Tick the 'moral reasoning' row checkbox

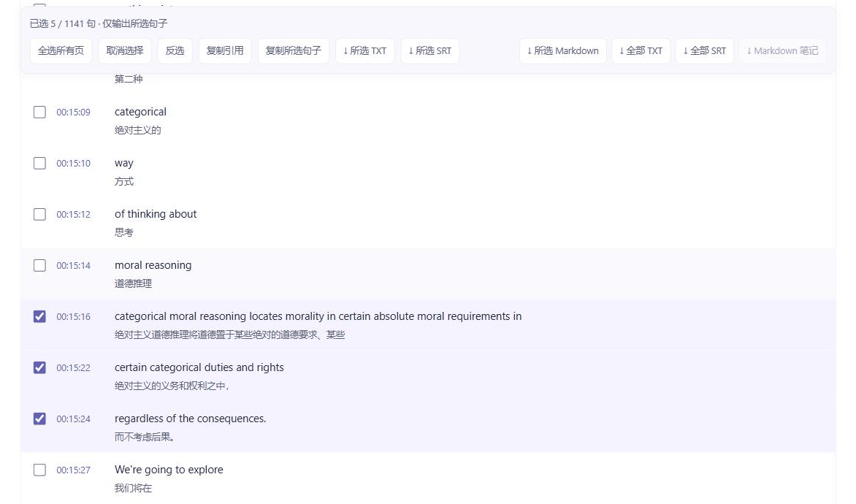(39, 265)
